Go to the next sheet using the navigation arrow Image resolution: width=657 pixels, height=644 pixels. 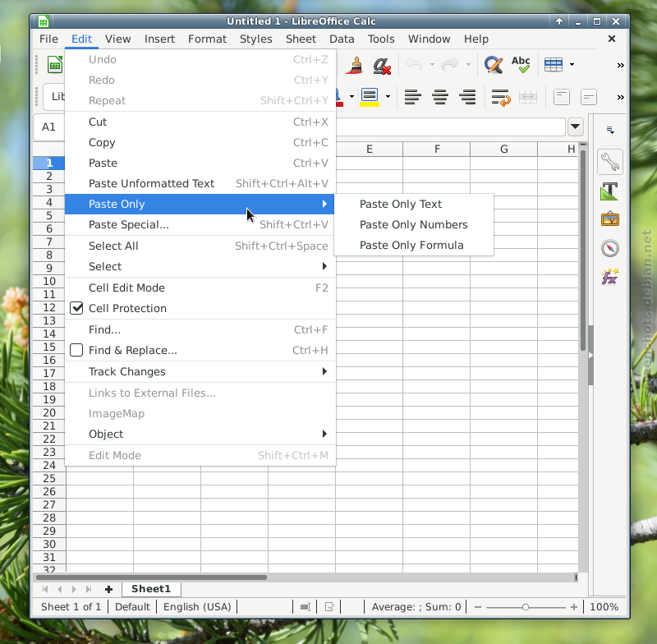[x=74, y=589]
